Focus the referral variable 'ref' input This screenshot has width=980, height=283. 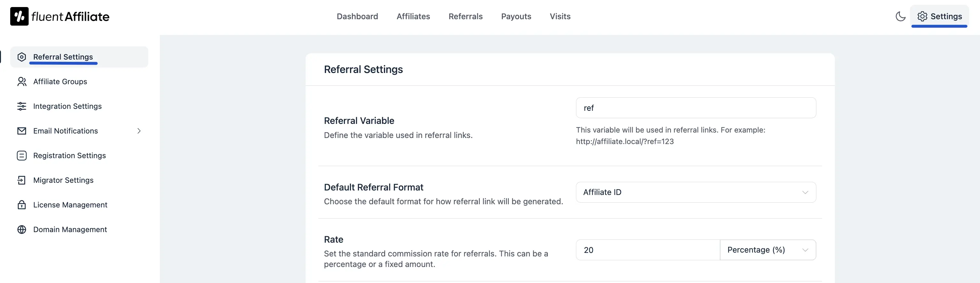coord(696,108)
